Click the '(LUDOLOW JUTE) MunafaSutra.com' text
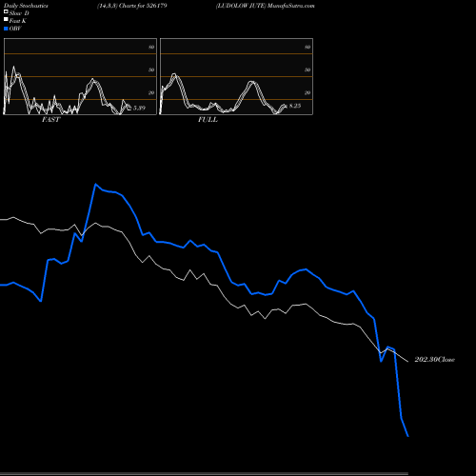This screenshot has height=476, width=476. (x=266, y=6)
